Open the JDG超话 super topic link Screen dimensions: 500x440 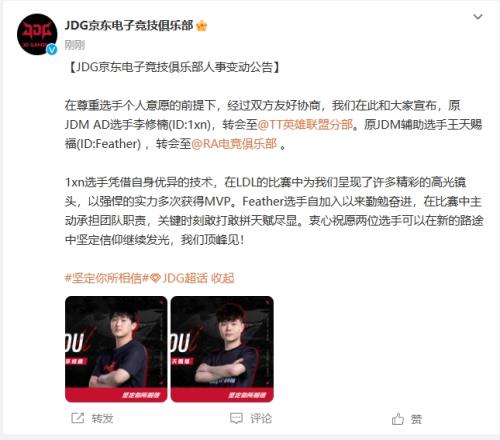[185, 278]
